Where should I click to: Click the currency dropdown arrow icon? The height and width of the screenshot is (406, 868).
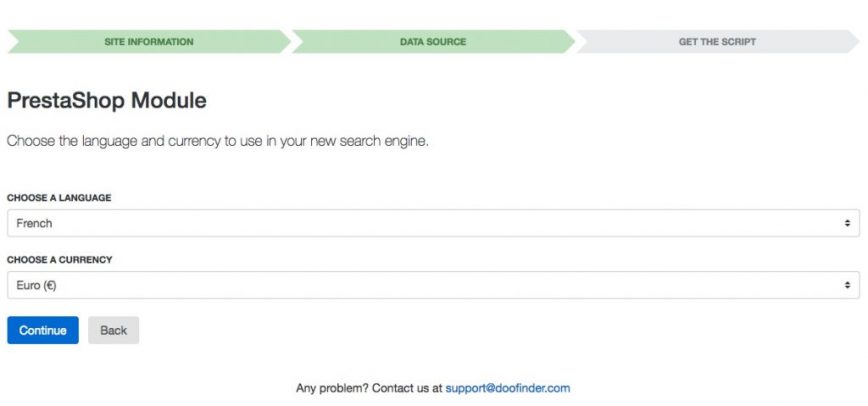[x=847, y=285]
